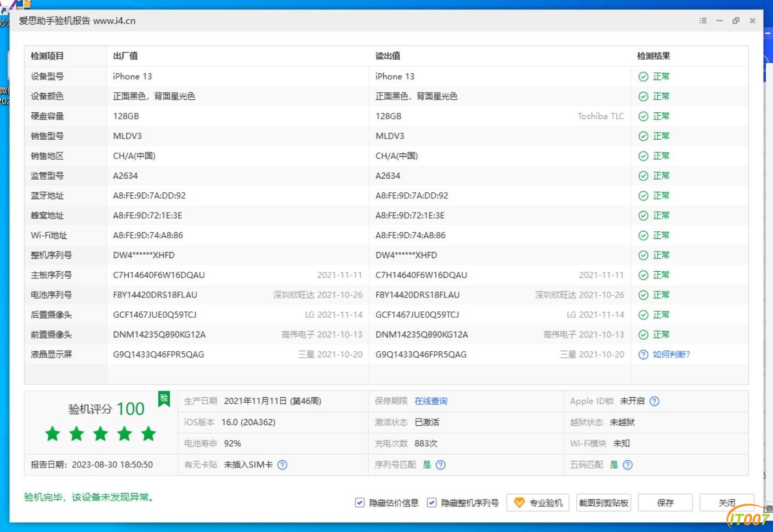
Task: Click production date 2021年11月11日 (第46周)
Action: [272, 401]
